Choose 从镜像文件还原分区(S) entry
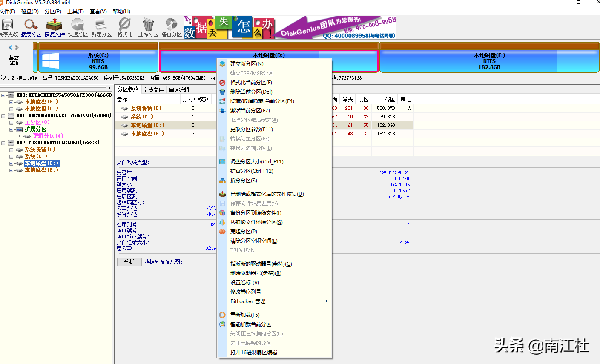 (274, 222)
